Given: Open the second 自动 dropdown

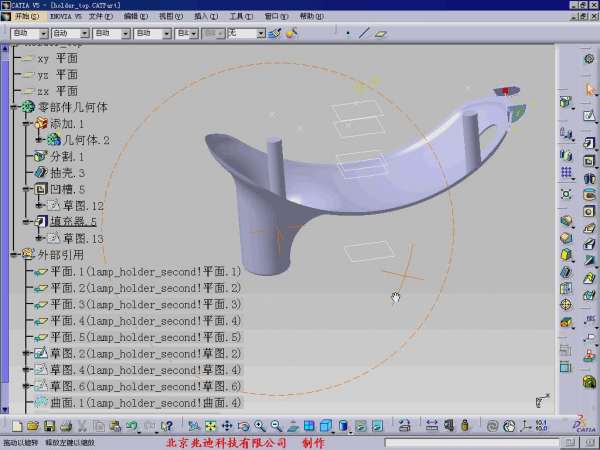Looking at the screenshot, I should click(x=84, y=34).
